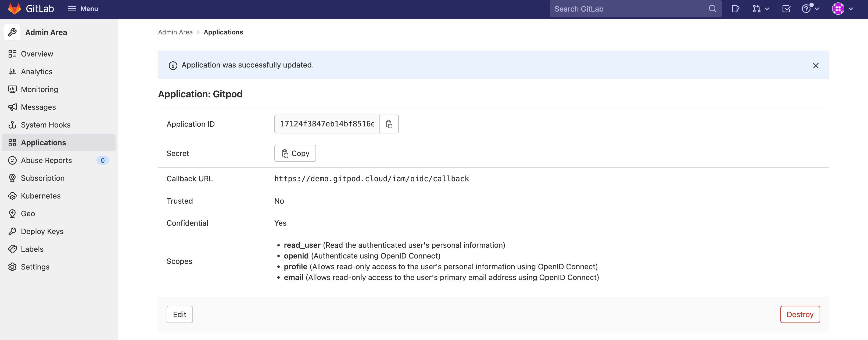Open Kubernetes from the sidebar

click(x=40, y=196)
